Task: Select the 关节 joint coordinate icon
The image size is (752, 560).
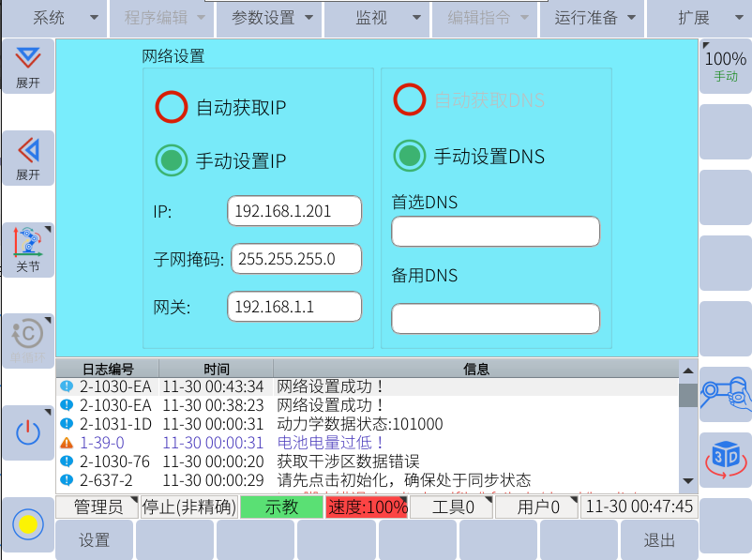Action: coord(27,250)
